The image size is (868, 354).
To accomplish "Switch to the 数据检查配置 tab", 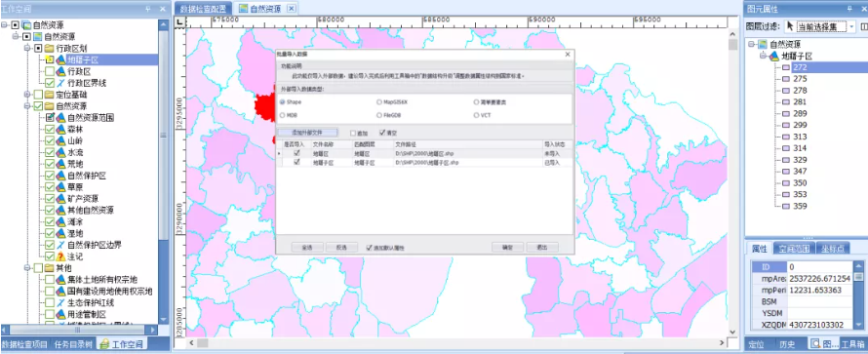I will click(203, 9).
